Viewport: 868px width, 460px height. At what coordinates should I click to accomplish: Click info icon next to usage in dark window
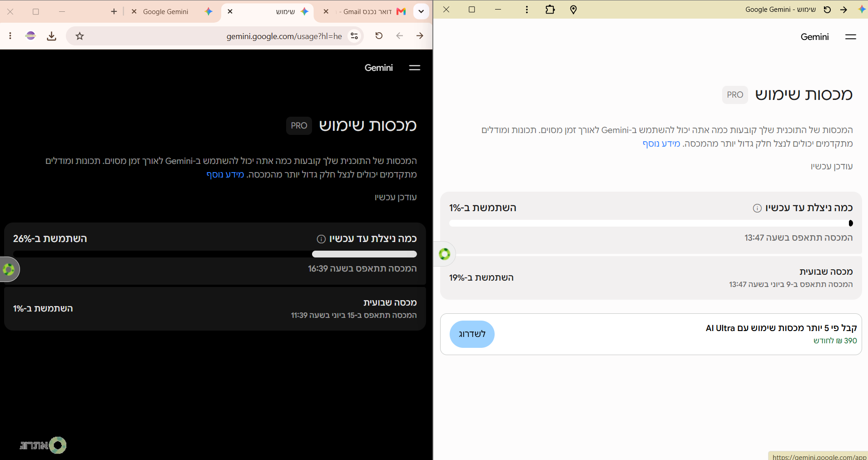(321, 239)
